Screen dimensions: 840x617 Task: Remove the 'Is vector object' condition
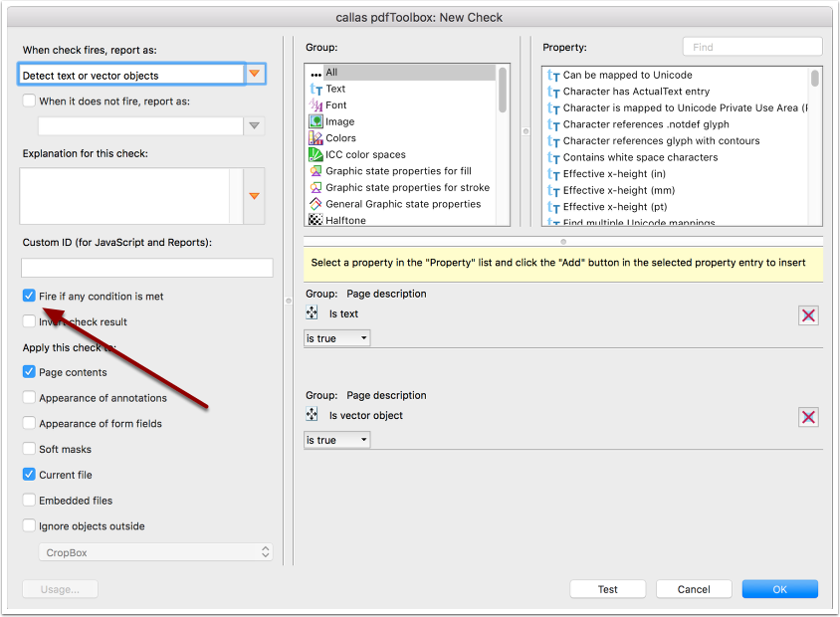pyautogui.click(x=808, y=417)
